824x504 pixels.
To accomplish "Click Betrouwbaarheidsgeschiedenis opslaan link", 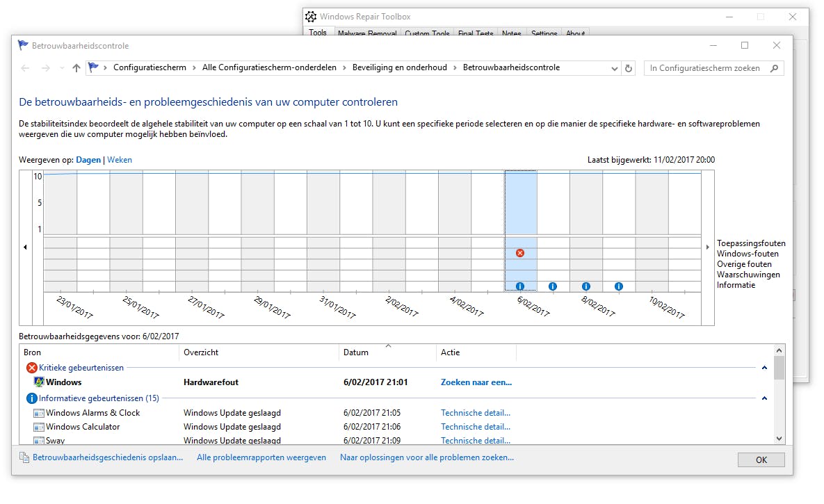I will (x=108, y=457).
